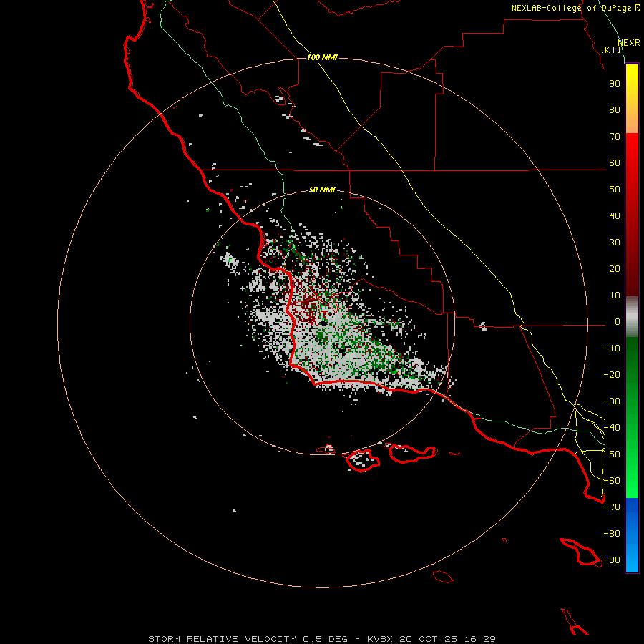The image size is (644, 644).
Task: Click the "STORM RELATIVE VELOCITY" caption words
Action: pyautogui.click(x=223, y=639)
